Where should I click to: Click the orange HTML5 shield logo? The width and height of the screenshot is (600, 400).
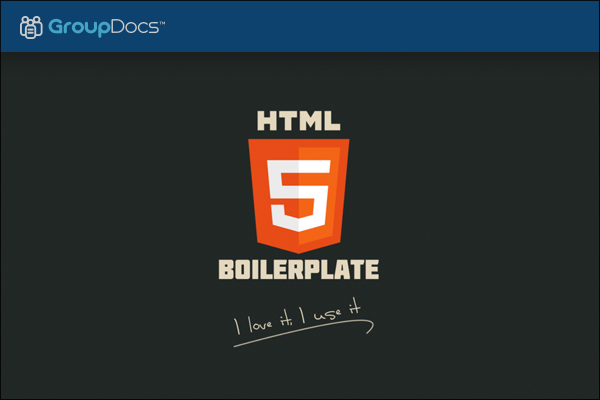tap(299, 196)
